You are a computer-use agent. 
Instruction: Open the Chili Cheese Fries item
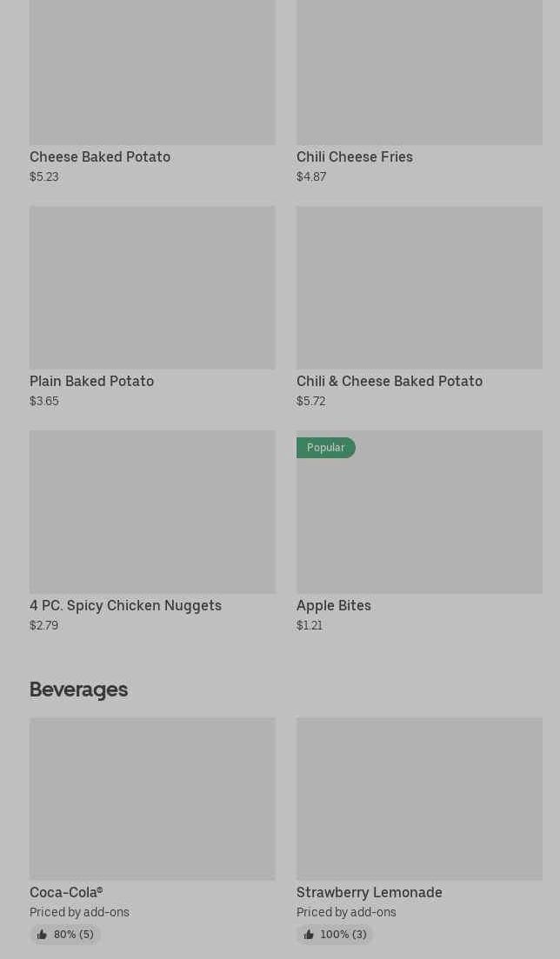(355, 157)
